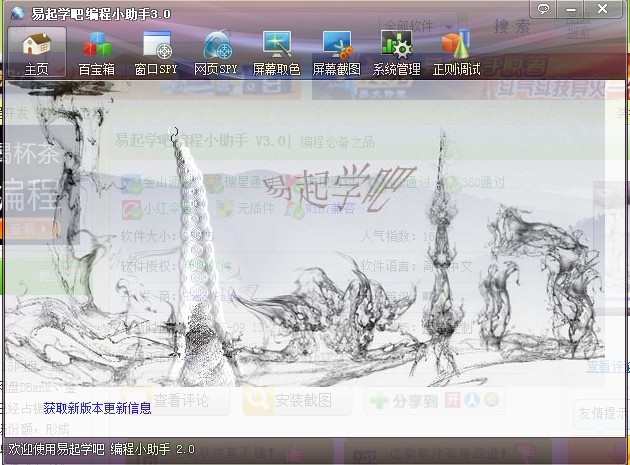This screenshot has width=630, height=465.
Task: Open the 获取新版本更新信息 update link
Action: [97, 408]
